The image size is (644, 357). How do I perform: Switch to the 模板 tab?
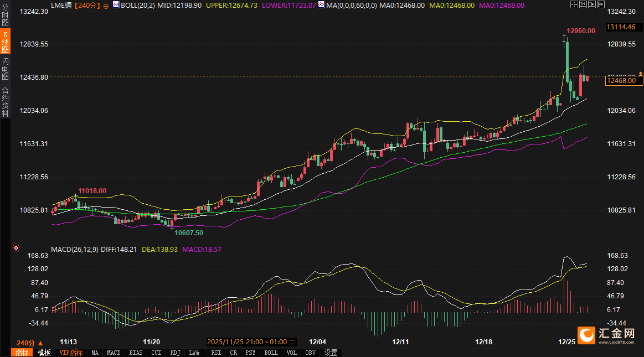44,353
